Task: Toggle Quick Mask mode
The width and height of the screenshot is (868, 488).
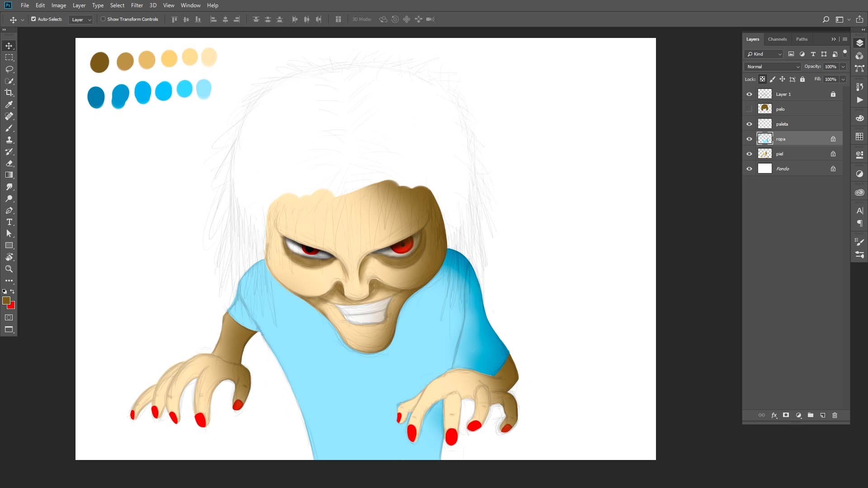Action: 9,318
